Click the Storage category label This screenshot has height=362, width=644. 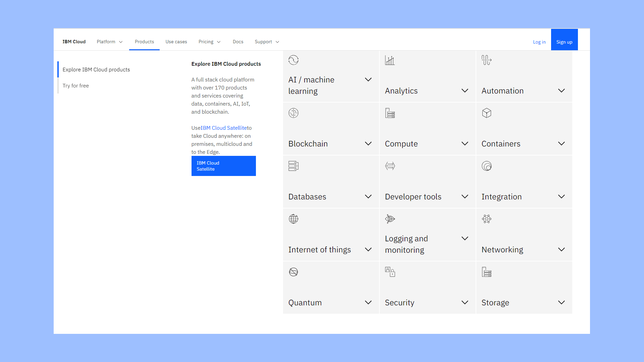495,303
